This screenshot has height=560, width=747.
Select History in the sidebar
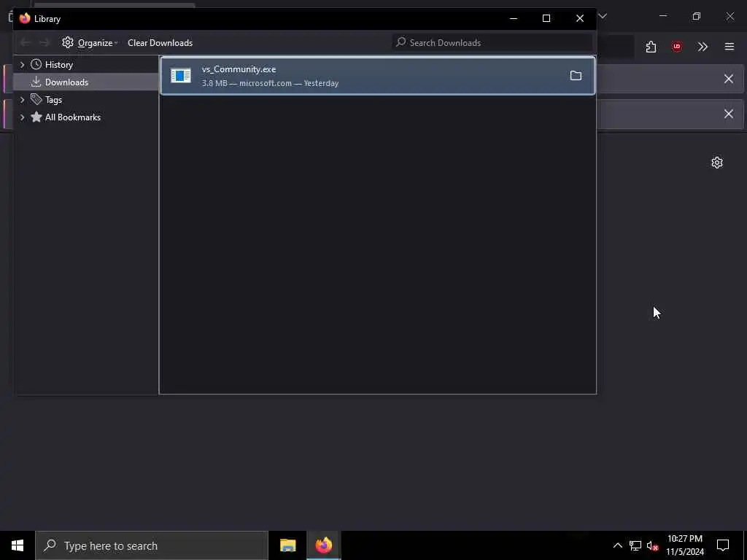[x=58, y=65]
